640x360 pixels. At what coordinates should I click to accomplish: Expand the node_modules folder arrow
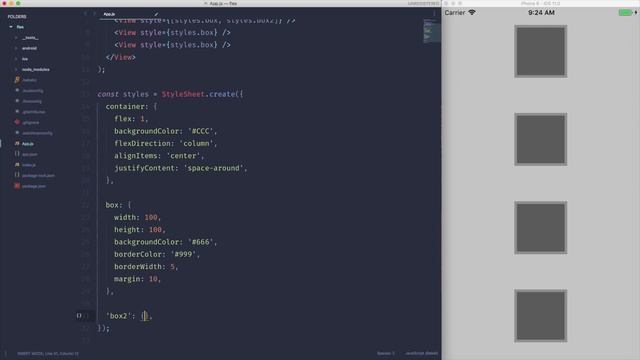(16, 69)
